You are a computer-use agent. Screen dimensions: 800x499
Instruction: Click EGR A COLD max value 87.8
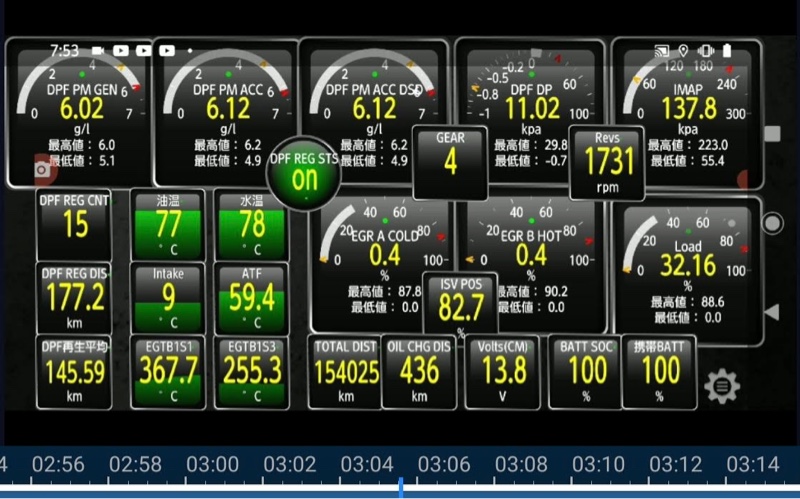[x=409, y=291]
